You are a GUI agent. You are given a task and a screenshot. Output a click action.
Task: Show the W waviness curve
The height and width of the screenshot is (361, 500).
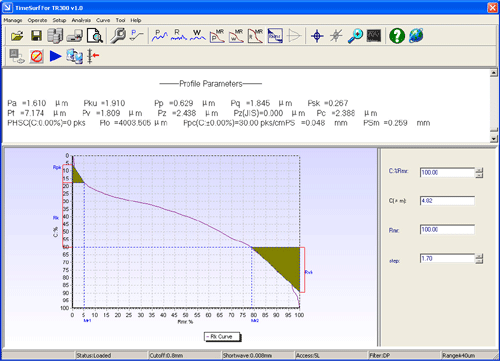pyautogui.click(x=198, y=35)
